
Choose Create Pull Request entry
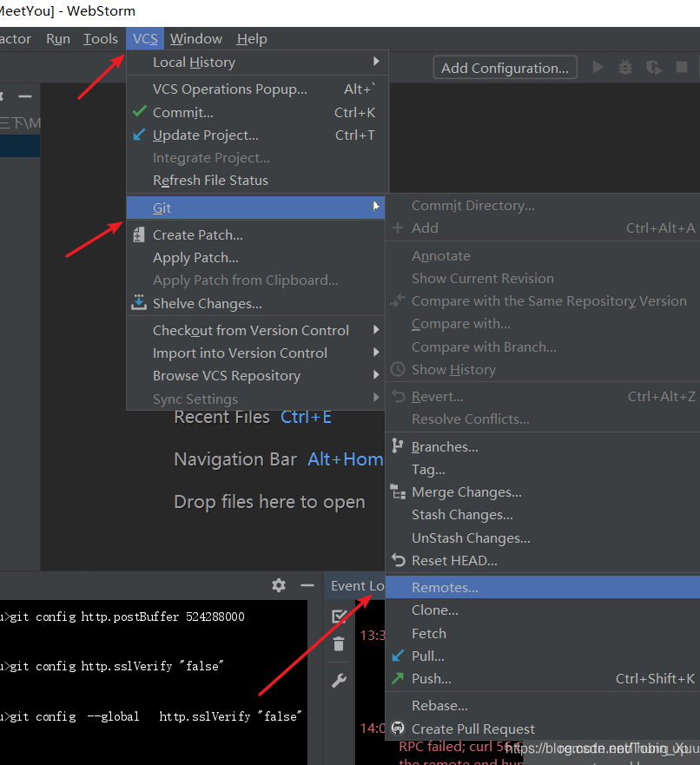(x=543, y=729)
